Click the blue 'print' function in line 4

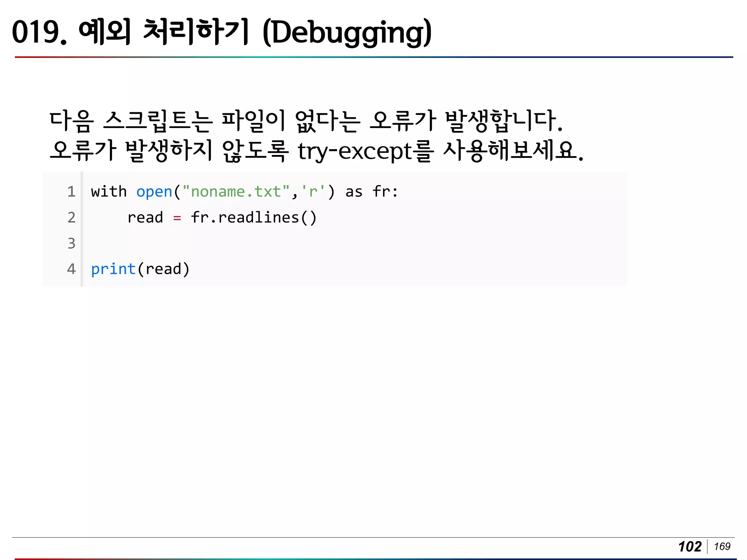coord(113,269)
